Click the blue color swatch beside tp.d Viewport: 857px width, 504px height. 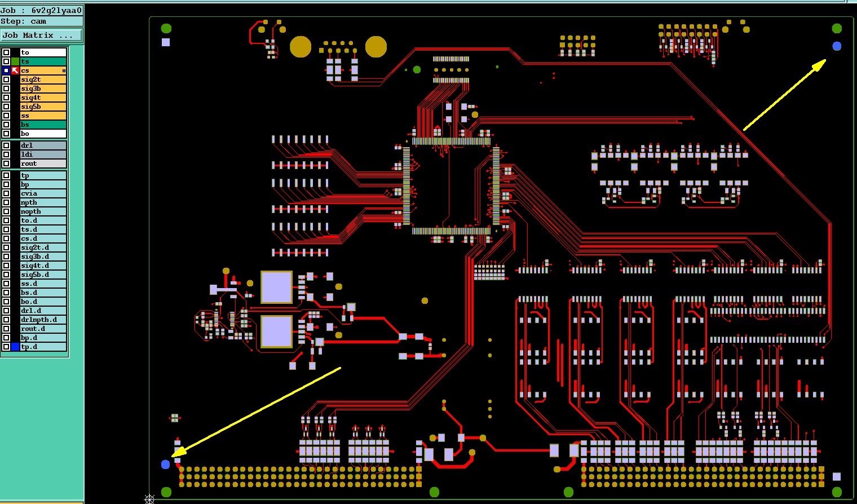coord(15,347)
